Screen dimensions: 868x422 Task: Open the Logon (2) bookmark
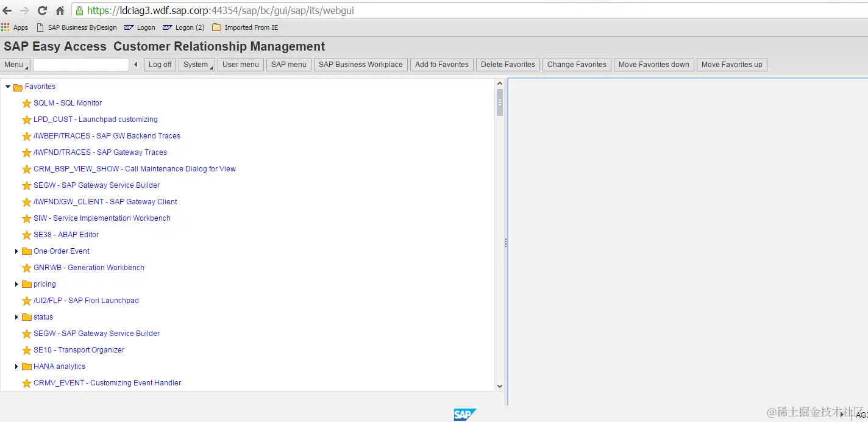183,27
